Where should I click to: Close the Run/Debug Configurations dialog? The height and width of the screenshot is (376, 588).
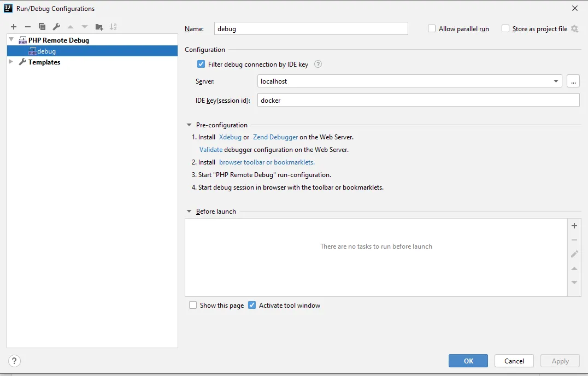(575, 8)
